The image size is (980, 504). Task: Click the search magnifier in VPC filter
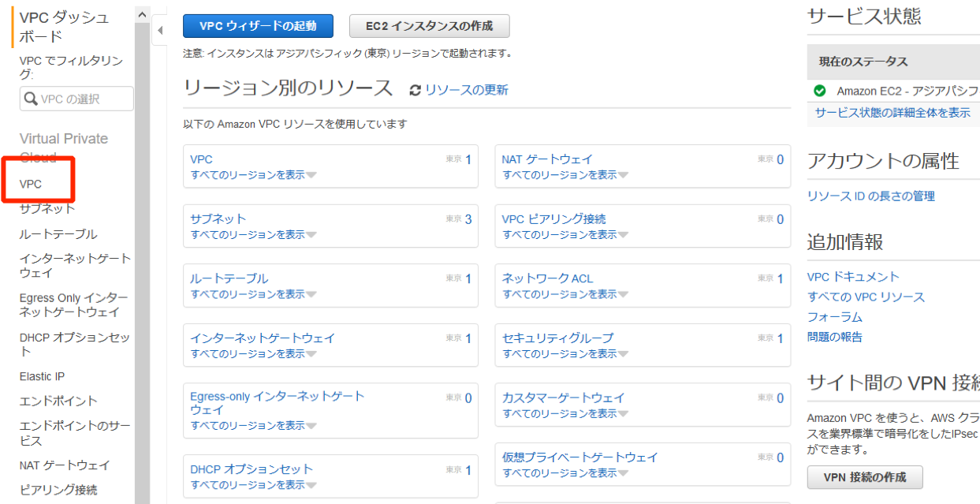pos(31,99)
